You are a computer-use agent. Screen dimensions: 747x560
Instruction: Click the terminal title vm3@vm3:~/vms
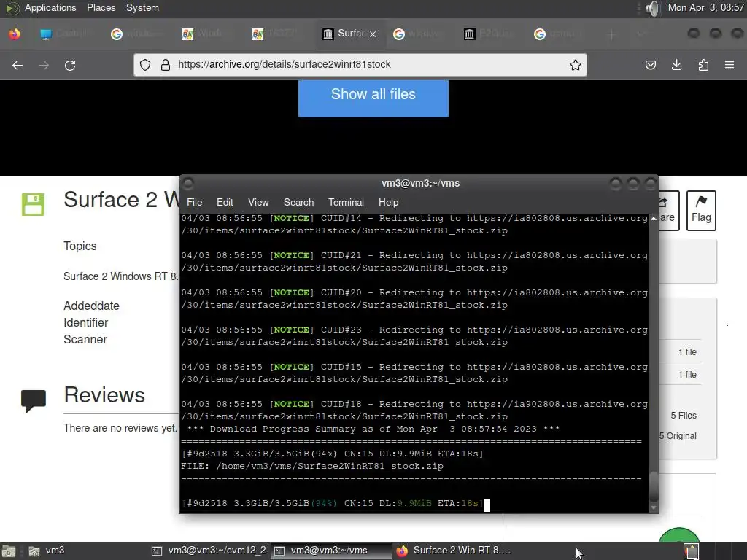point(420,183)
